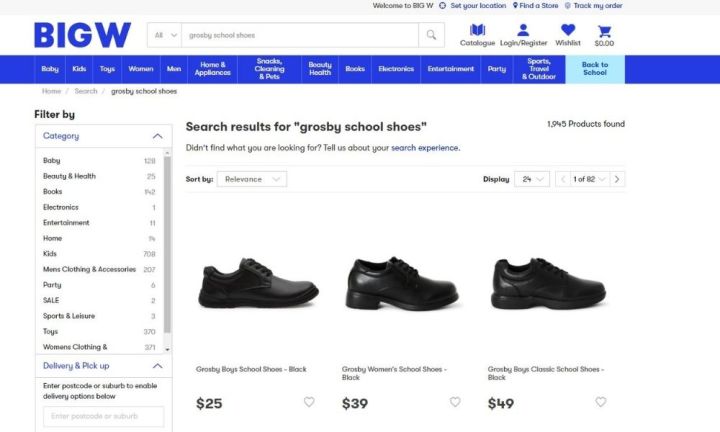
Task: Go to next results page arrow
Action: click(x=617, y=179)
